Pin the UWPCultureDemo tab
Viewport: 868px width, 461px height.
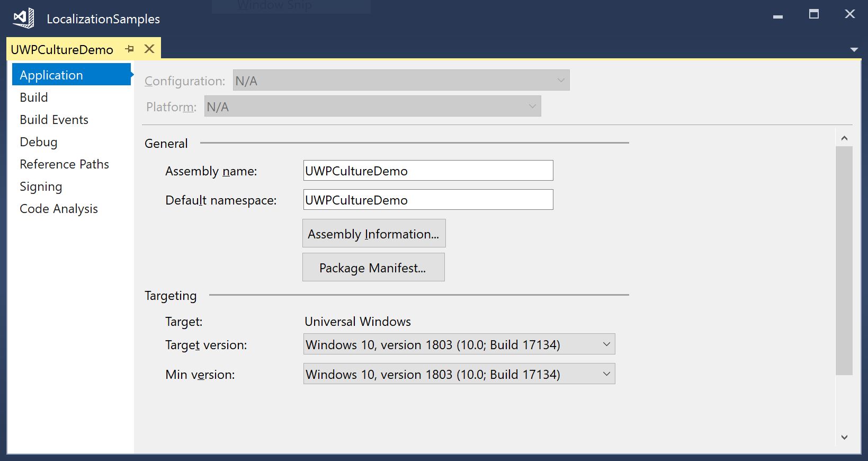pos(130,49)
